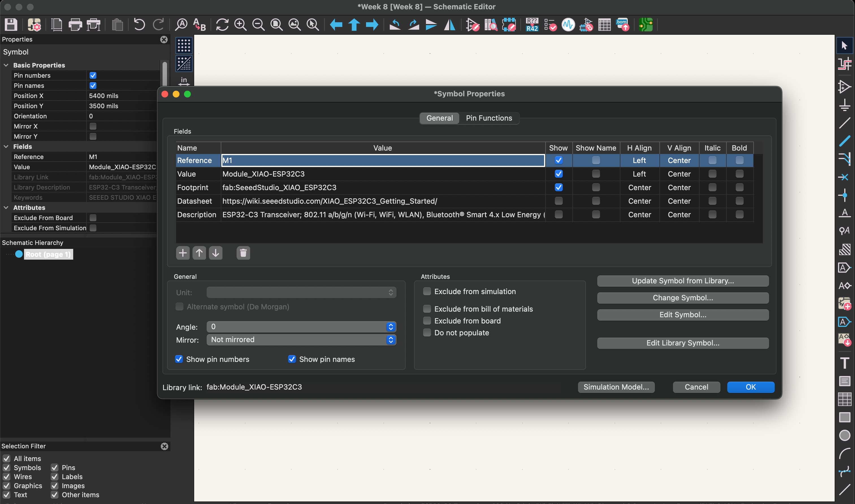
Task: Click the Undo arrow icon
Action: (139, 25)
